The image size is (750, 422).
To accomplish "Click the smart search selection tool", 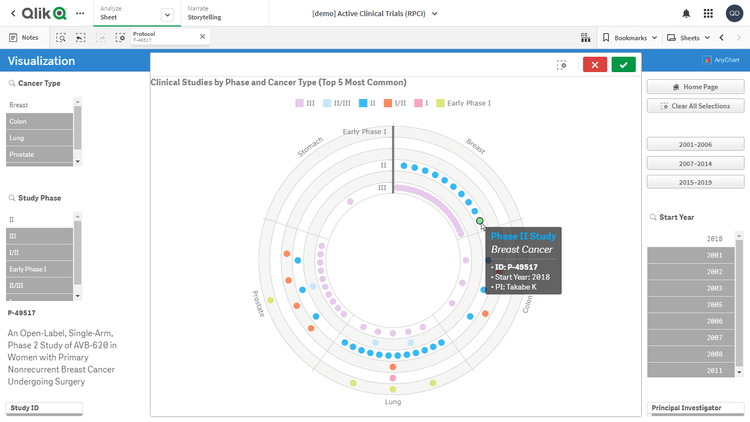I will point(61,37).
